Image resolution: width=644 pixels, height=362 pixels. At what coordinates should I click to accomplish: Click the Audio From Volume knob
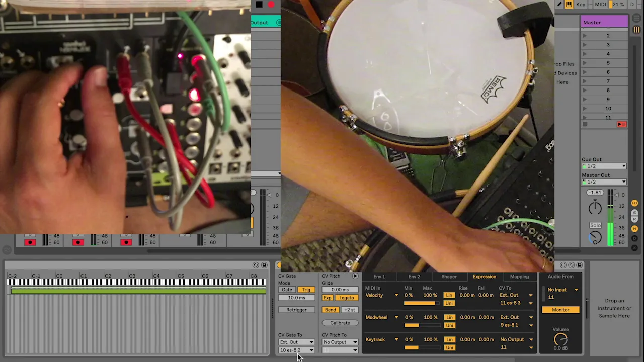tap(560, 339)
